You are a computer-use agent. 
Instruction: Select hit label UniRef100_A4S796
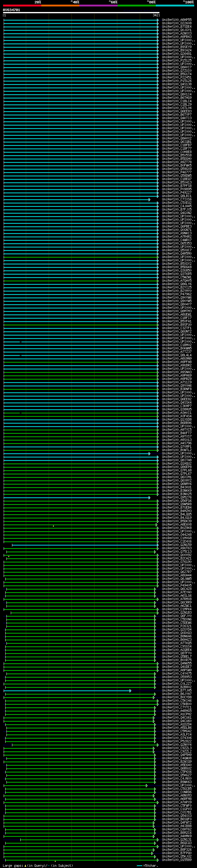click(x=177, y=443)
